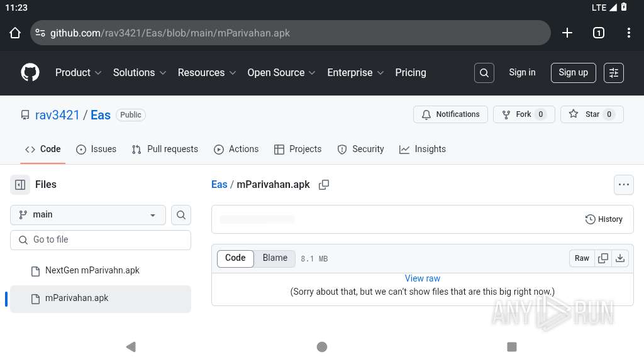Expand the Solutions menu
This screenshot has height=362, width=644.
(140, 73)
